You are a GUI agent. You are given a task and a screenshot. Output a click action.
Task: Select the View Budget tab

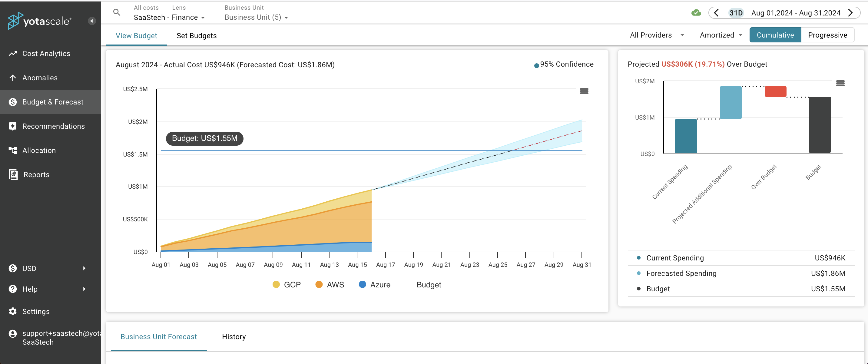click(137, 36)
